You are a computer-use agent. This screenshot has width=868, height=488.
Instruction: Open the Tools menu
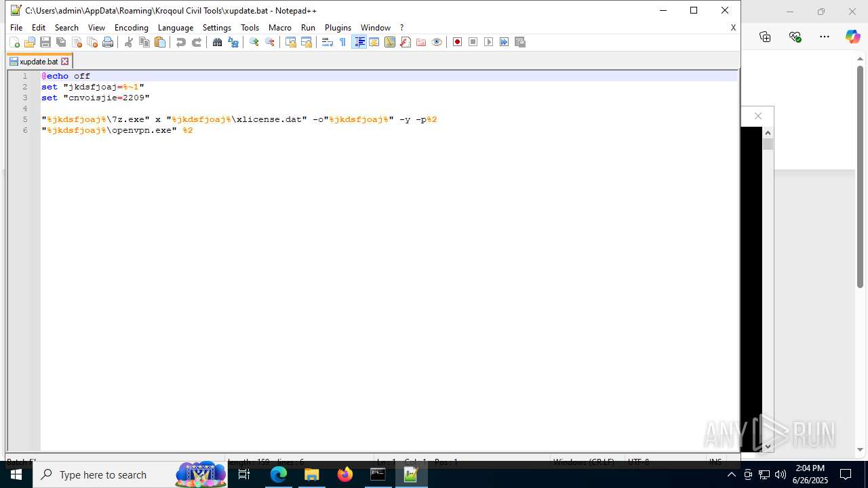250,28
